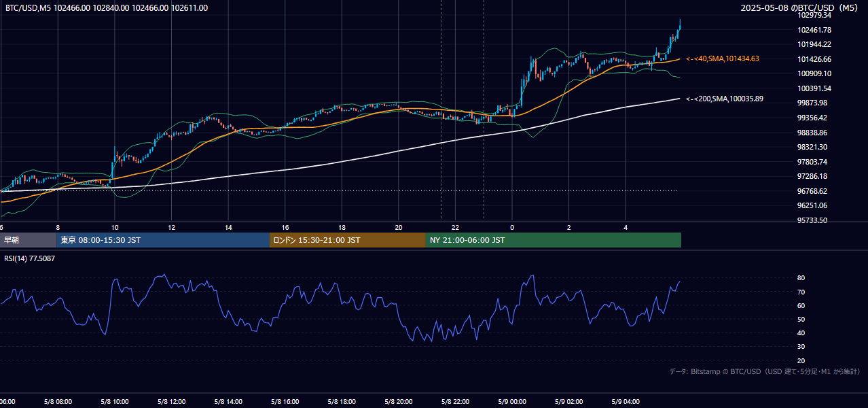Viewport: 868px width, 408px height.
Task: Click hour 12 on the price chart time axis
Action: [x=171, y=227]
